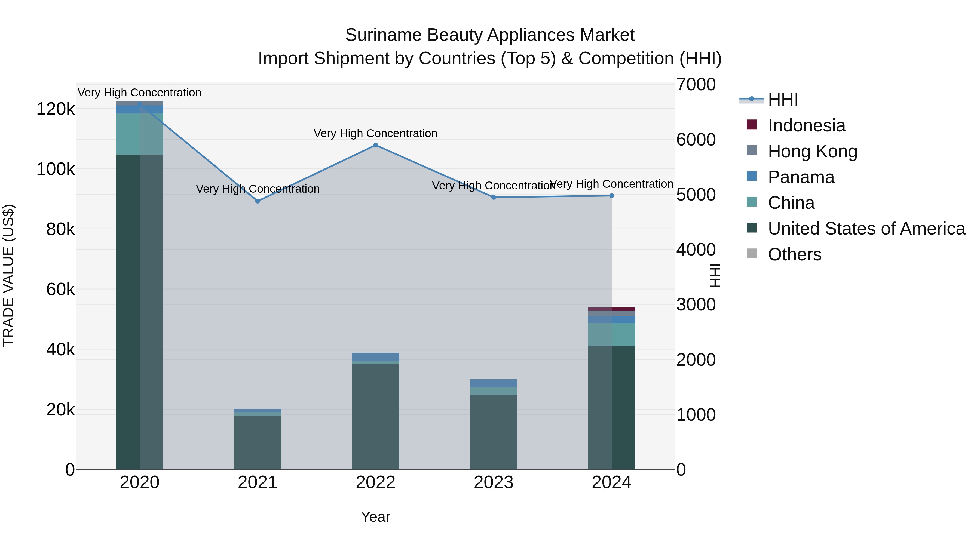The width and height of the screenshot is (980, 551).
Task: Click the 2000 HHI axis tick
Action: pyautogui.click(x=696, y=360)
